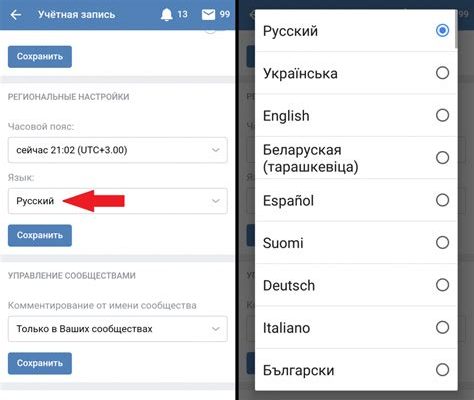The image size is (474, 400).
Task: Select Español language option
Action: (356, 200)
